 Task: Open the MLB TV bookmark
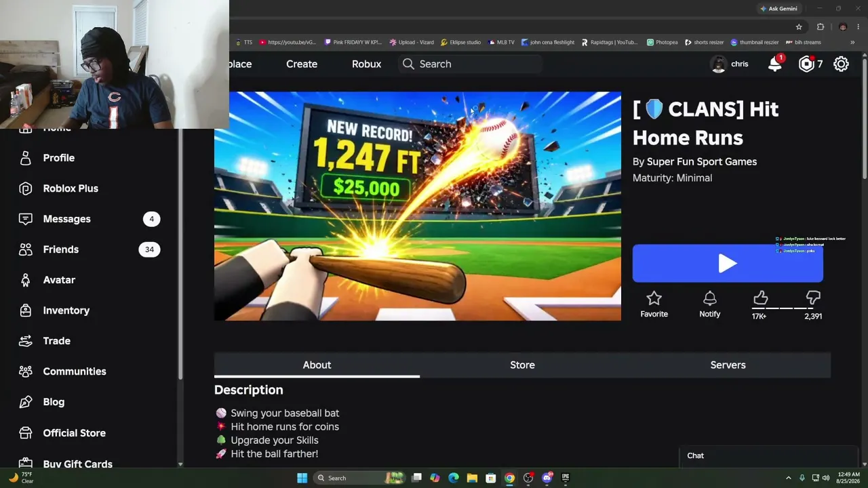(x=501, y=42)
